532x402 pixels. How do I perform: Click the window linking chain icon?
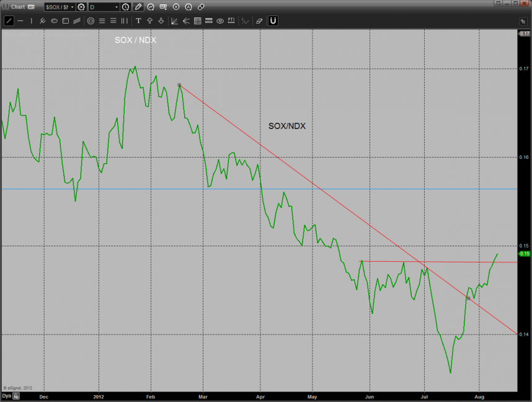[523, 21]
